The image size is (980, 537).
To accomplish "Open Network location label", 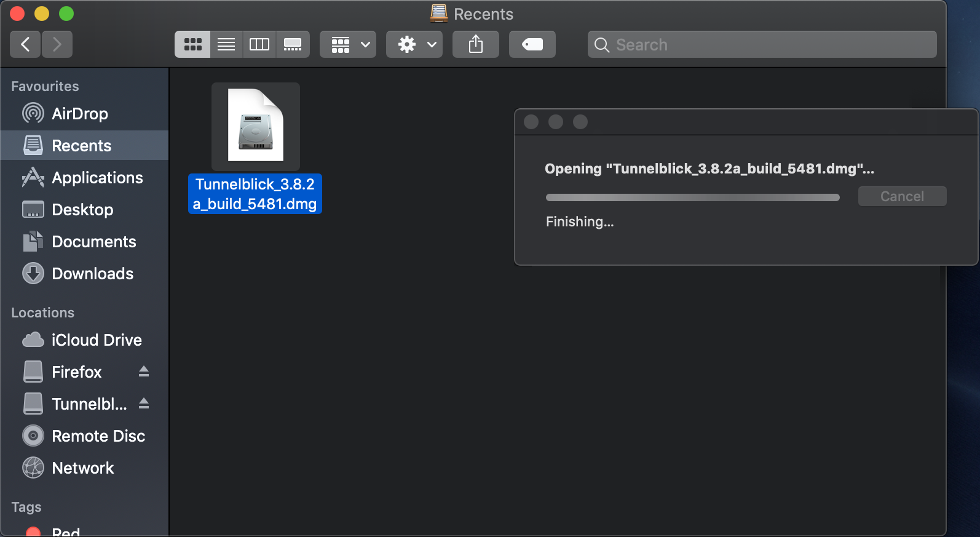I will 83,468.
